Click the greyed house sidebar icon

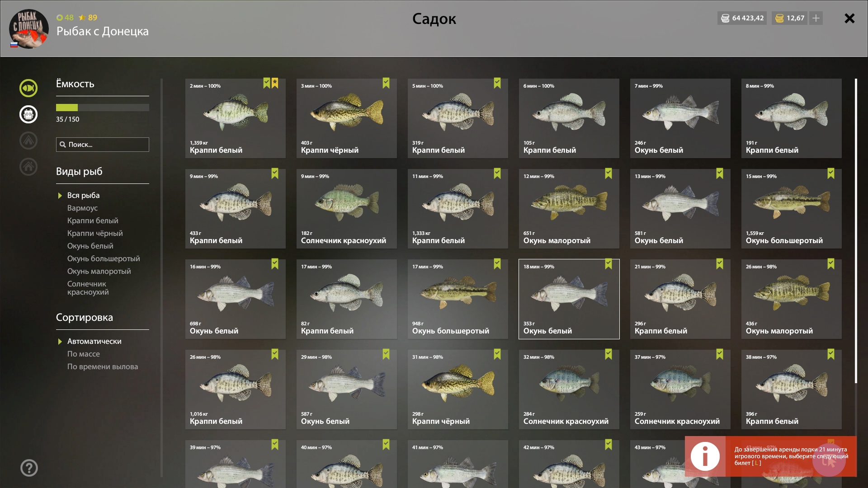[28, 167]
